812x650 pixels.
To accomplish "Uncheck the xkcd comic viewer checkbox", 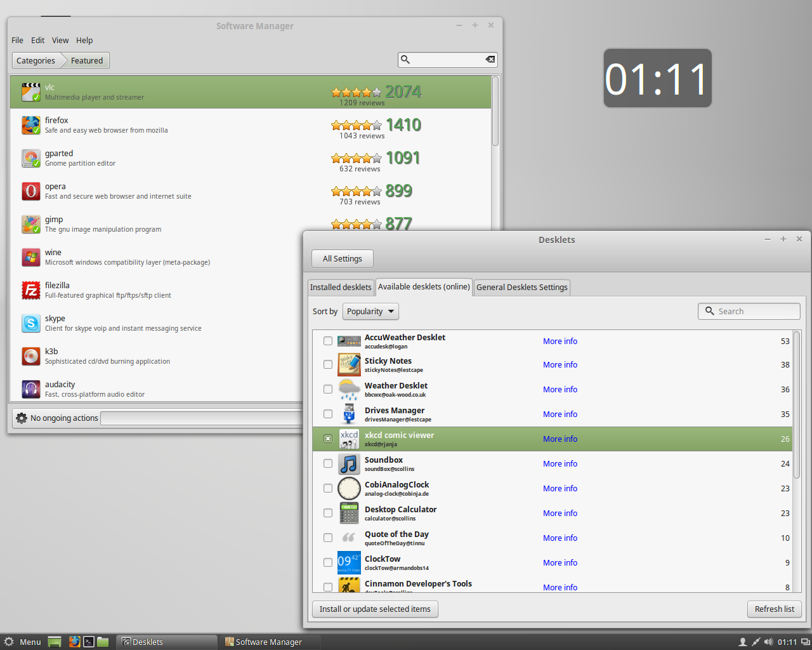I will click(328, 439).
